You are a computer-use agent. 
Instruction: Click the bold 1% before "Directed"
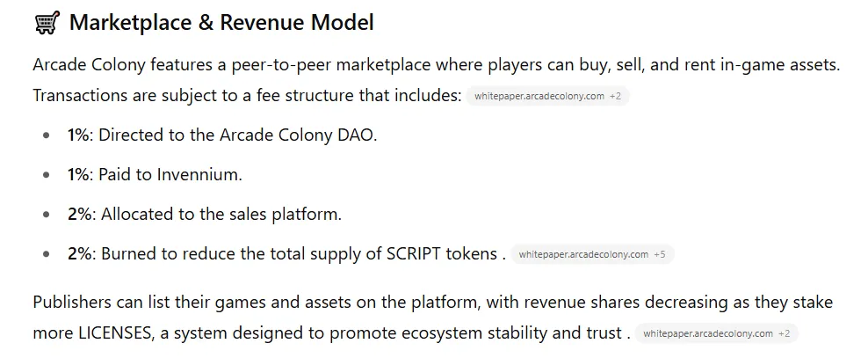tap(78, 135)
